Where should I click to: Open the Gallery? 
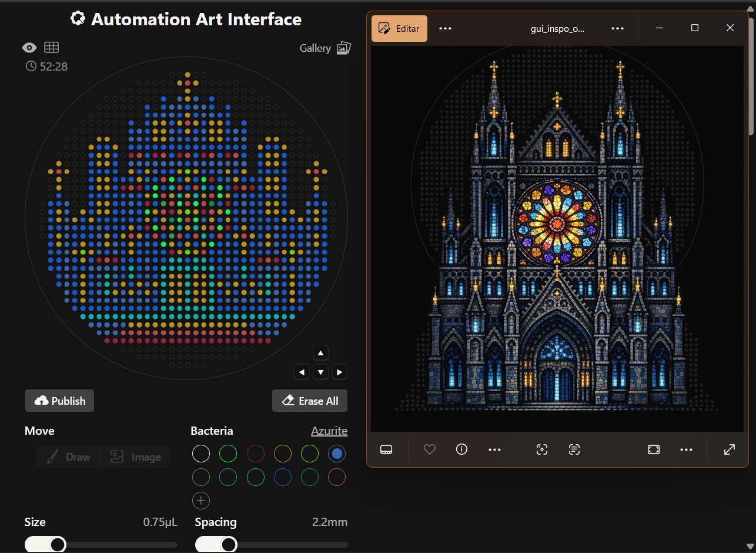(x=325, y=48)
